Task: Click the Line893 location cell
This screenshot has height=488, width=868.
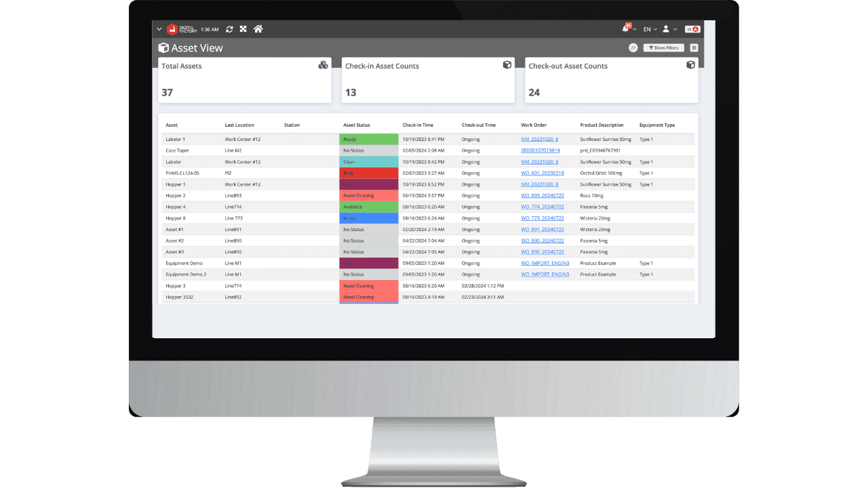Action: (x=233, y=195)
